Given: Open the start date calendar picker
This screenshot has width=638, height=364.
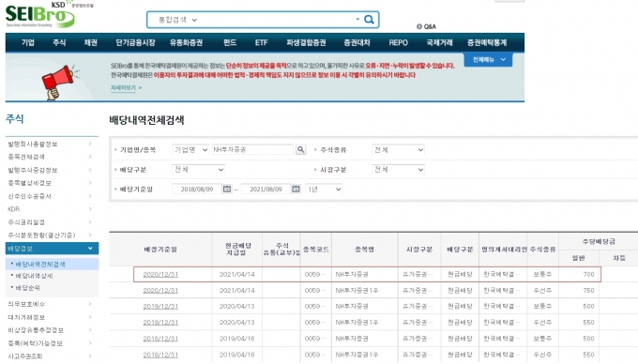Looking at the screenshot, I should click(227, 190).
